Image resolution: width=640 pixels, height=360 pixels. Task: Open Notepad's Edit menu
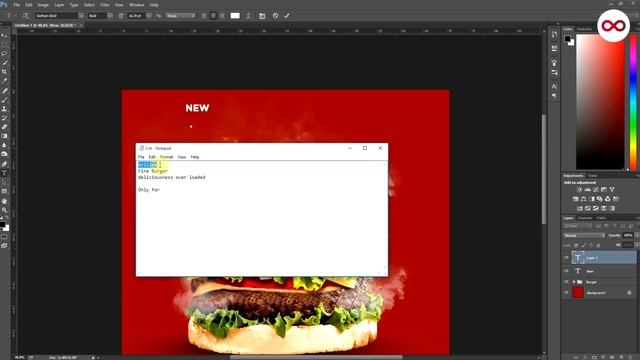click(x=152, y=157)
